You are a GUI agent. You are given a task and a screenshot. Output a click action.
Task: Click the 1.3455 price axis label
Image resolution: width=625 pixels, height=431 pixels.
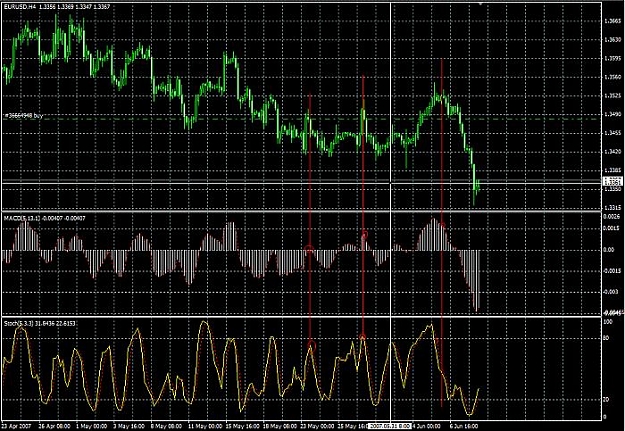pyautogui.click(x=613, y=133)
